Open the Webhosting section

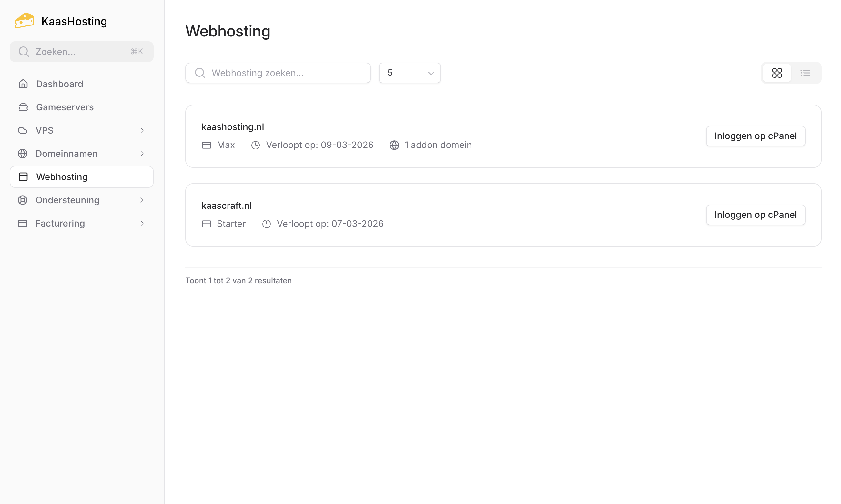coord(62,176)
